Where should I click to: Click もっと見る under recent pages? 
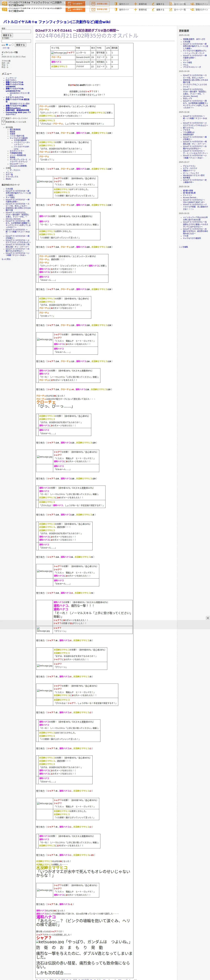(6, 259)
